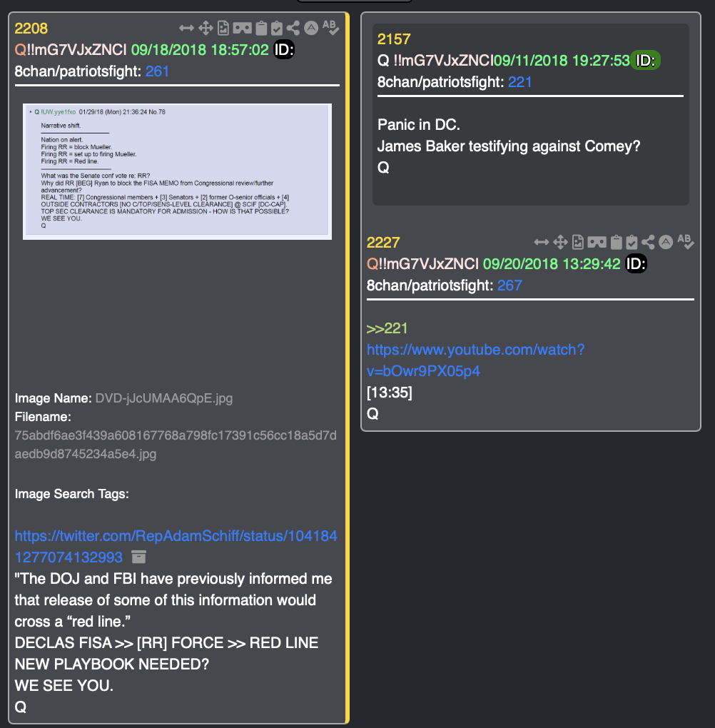The width and height of the screenshot is (715, 728).
Task: Click the embedded Q post image thumbnail
Action: tap(178, 171)
